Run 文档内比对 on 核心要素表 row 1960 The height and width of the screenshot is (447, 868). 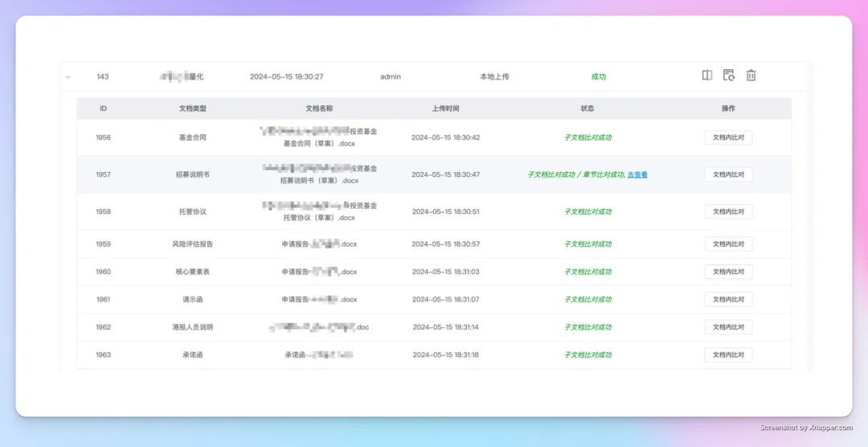728,272
